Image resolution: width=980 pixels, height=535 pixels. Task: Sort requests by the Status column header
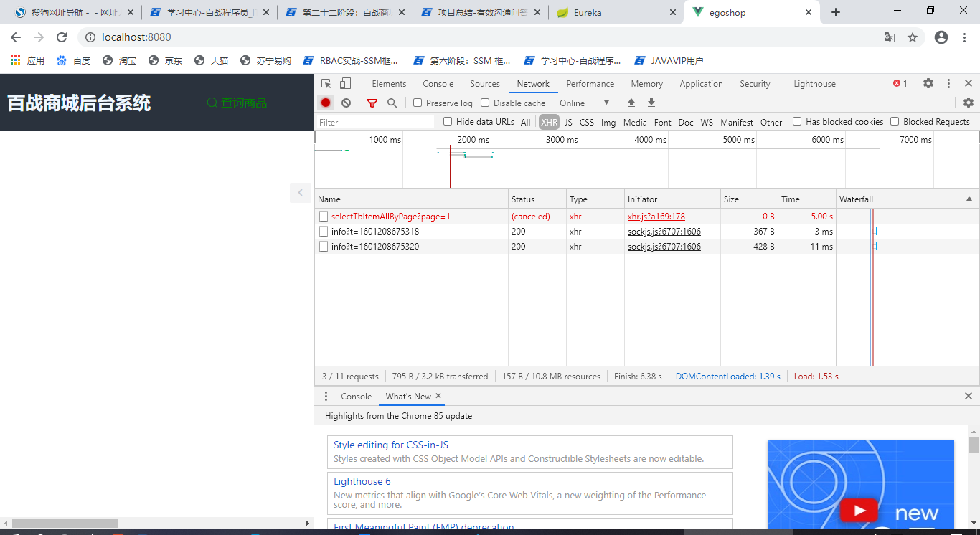tap(537, 199)
